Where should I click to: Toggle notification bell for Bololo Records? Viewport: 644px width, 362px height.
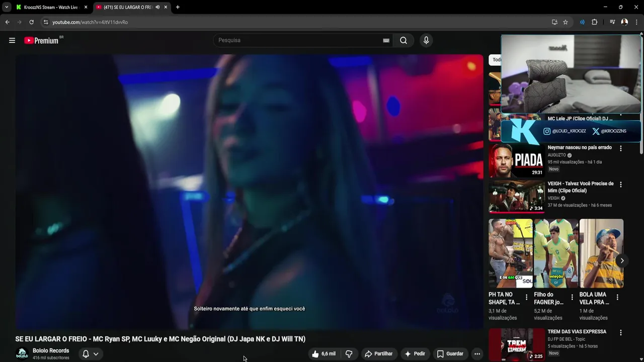pyautogui.click(x=86, y=354)
